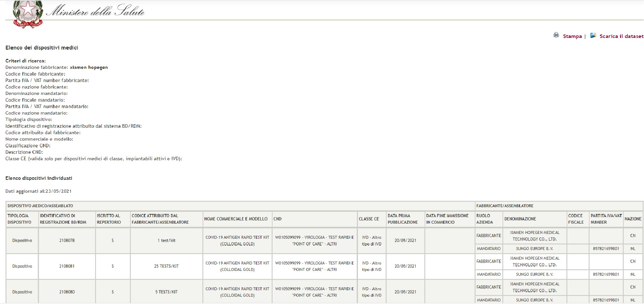Click the DATA FINE IMMISSIONE IN COMMERCIO header
This screenshot has width=644, height=305.
click(x=449, y=219)
